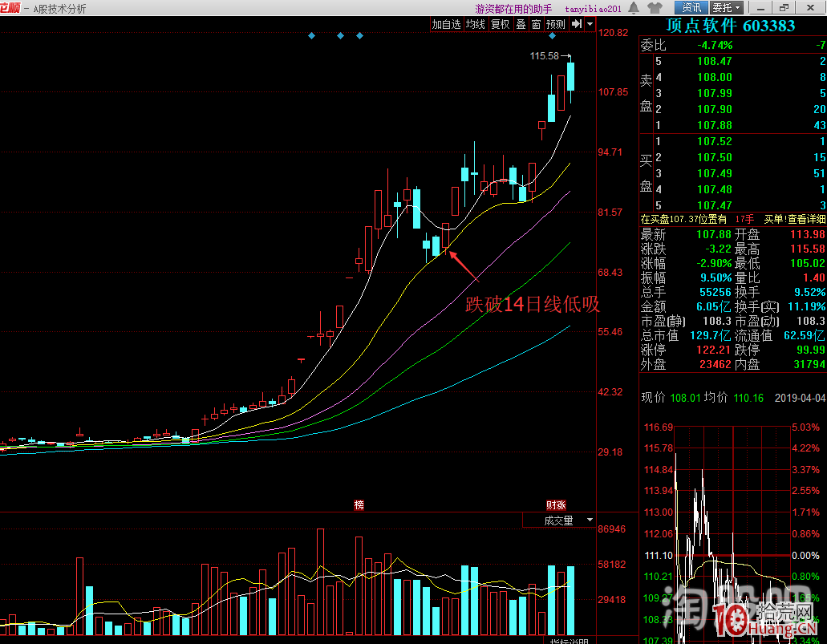Click the 内盘 value 31794
Viewport: 827px width, 644px height.
pyautogui.click(x=809, y=364)
